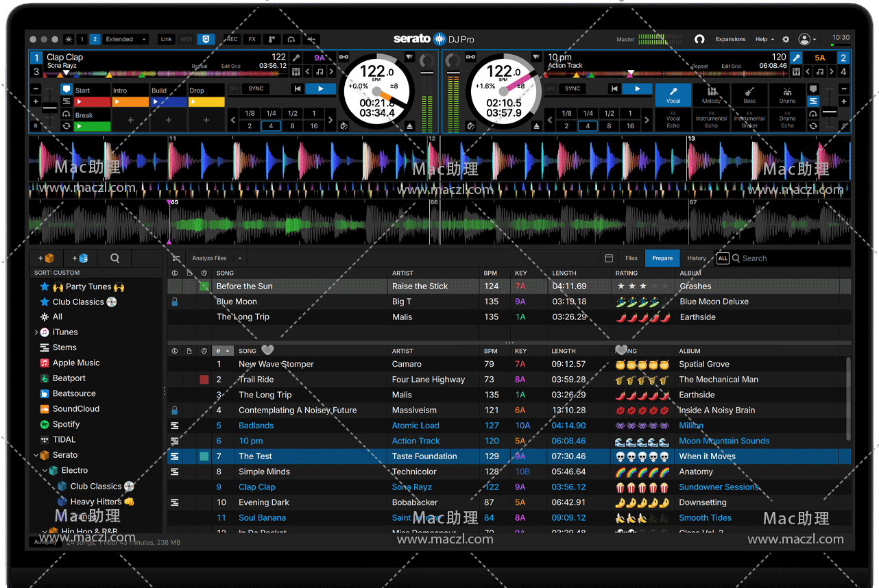The width and height of the screenshot is (879, 588).
Task: Open the settings gear icon
Action: [786, 40]
